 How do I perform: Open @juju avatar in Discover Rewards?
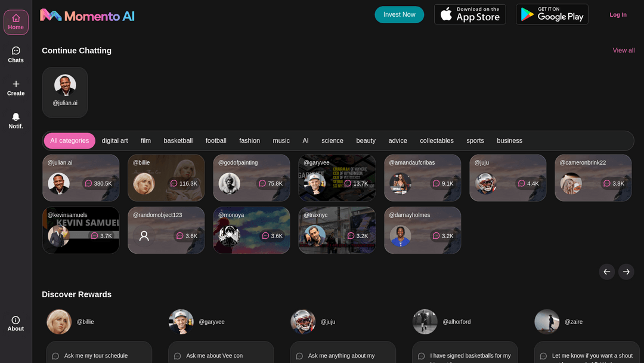tap(303, 321)
